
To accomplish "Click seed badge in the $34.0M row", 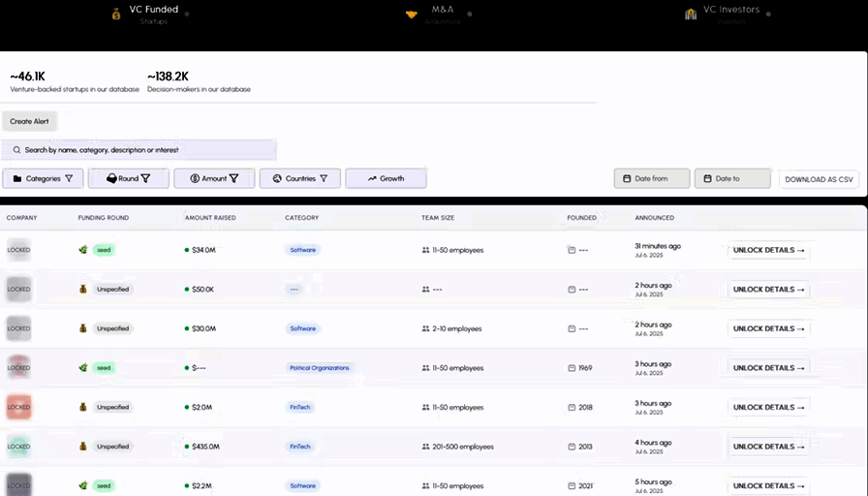I will pos(104,250).
